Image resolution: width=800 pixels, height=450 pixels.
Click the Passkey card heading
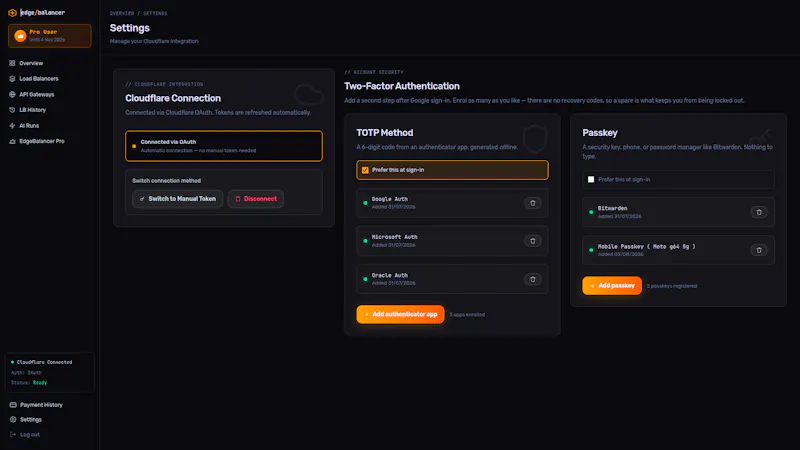point(600,133)
